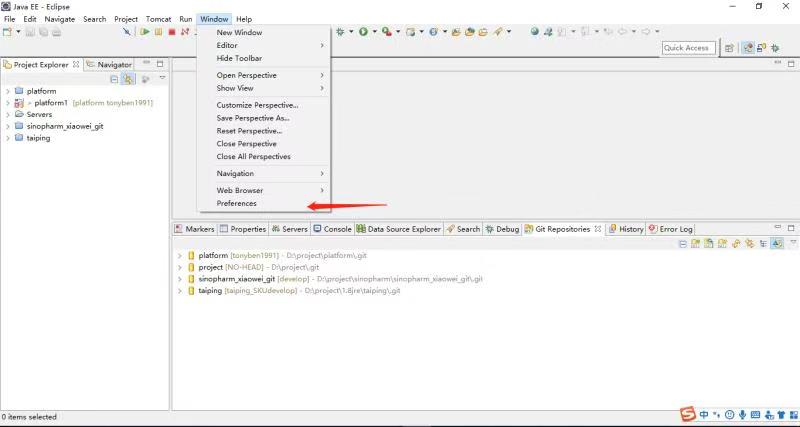This screenshot has width=800, height=427.
Task: Click the green Run toolbar icon
Action: 363,32
